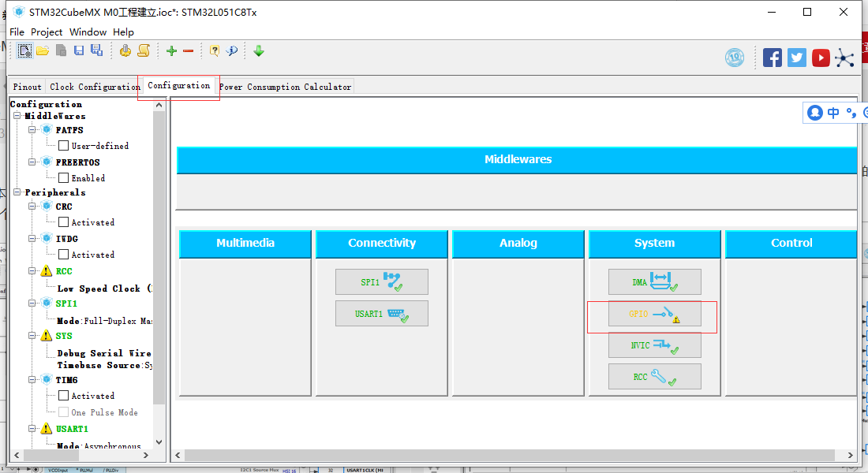Collapse the SPI1 tree node
This screenshot has height=473, width=868.
coord(32,304)
